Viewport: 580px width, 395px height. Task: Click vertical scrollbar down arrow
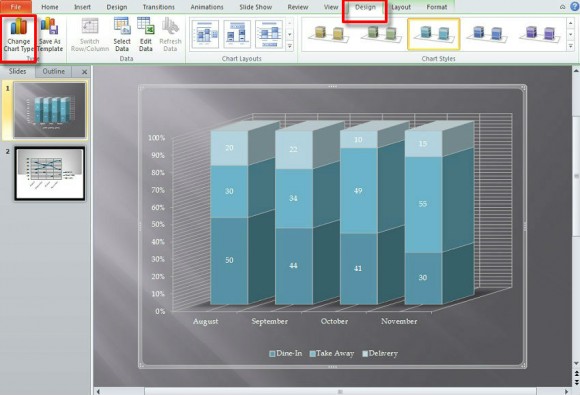pyautogui.click(x=576, y=364)
